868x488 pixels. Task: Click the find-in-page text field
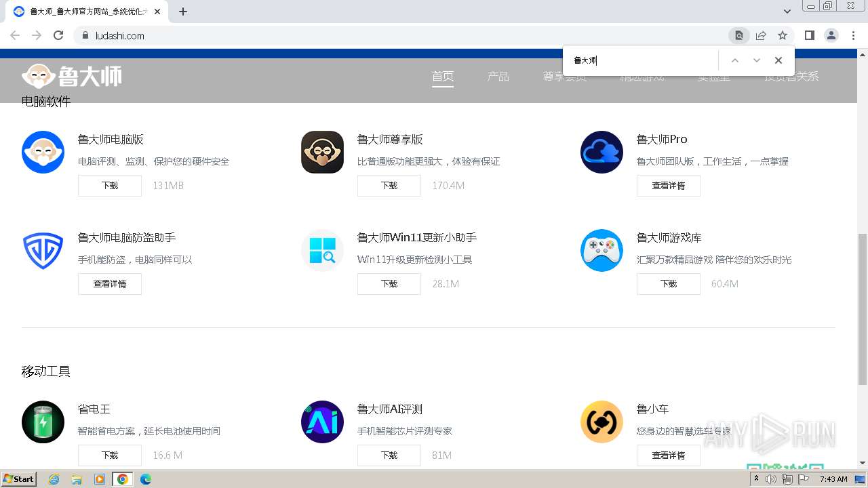[x=643, y=60]
